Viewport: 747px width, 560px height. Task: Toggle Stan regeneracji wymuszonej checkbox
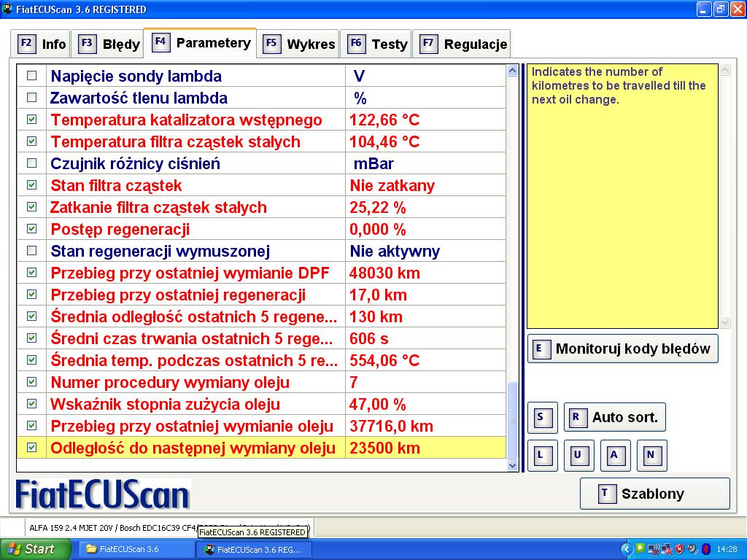(x=31, y=251)
